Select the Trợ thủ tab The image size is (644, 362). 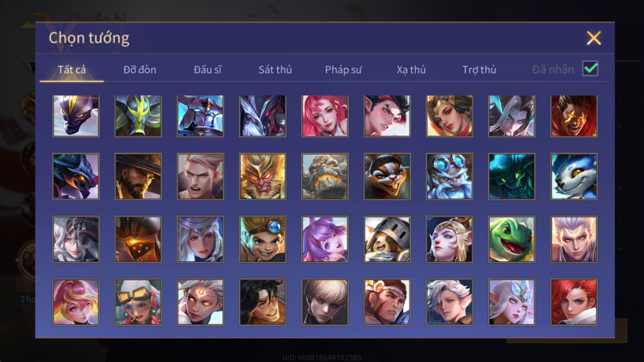479,70
